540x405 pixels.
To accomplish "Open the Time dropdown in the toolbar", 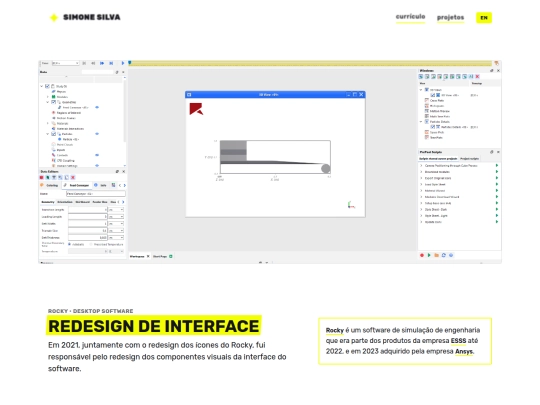I will click(65, 63).
